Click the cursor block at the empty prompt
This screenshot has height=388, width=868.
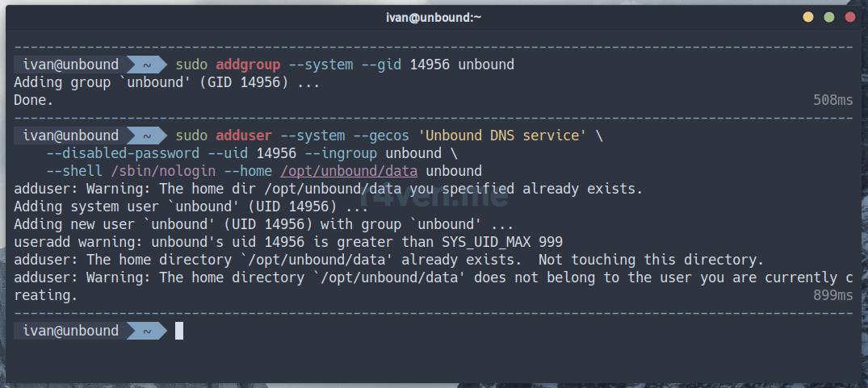pyautogui.click(x=179, y=331)
